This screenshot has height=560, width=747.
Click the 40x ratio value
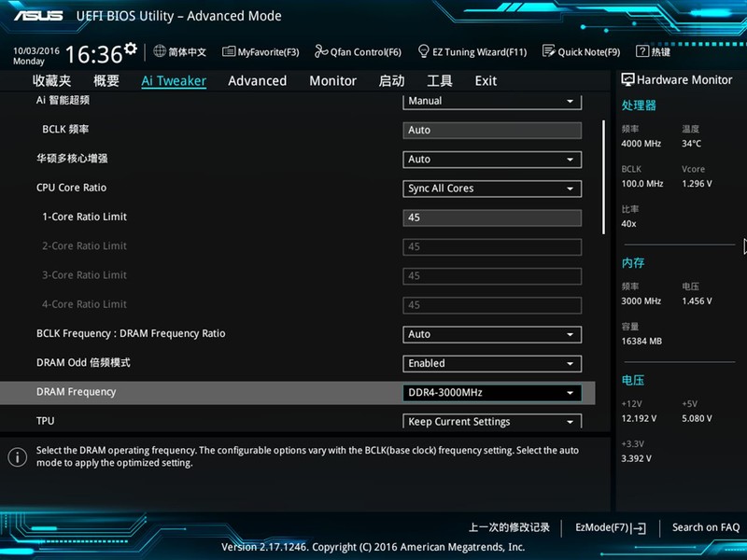pos(628,224)
